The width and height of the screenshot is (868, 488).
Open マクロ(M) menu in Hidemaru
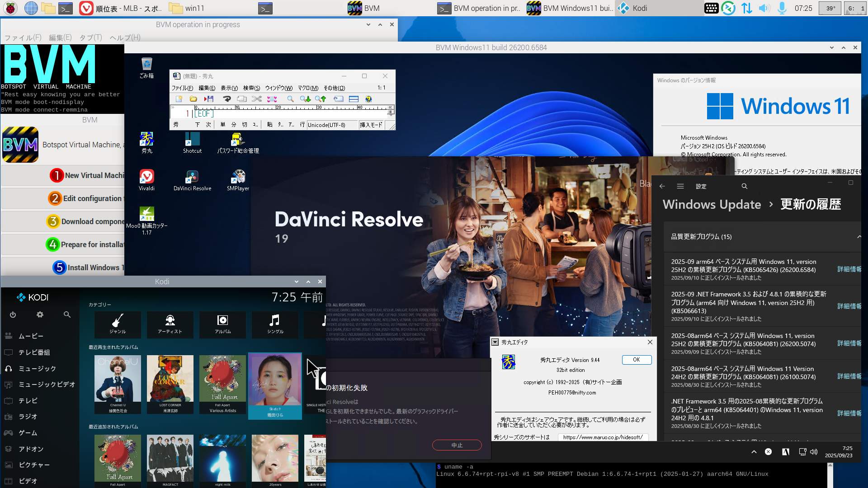[x=308, y=88]
